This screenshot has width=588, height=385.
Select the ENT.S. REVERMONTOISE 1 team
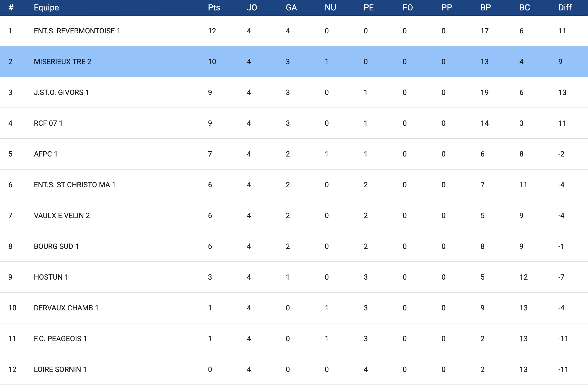(x=77, y=31)
